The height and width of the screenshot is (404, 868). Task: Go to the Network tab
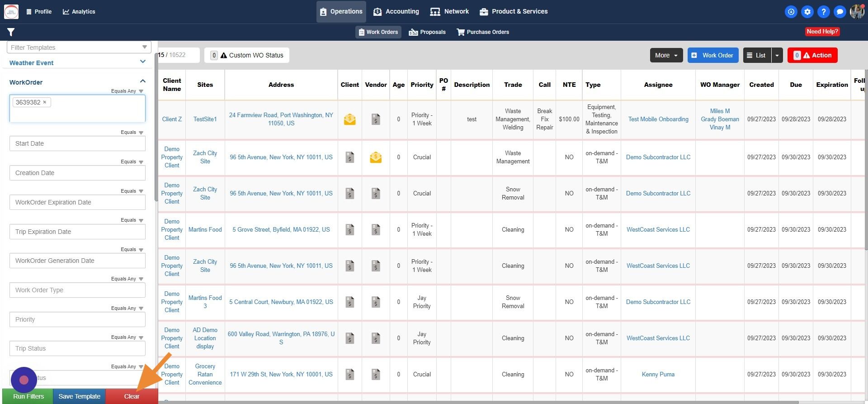[449, 12]
